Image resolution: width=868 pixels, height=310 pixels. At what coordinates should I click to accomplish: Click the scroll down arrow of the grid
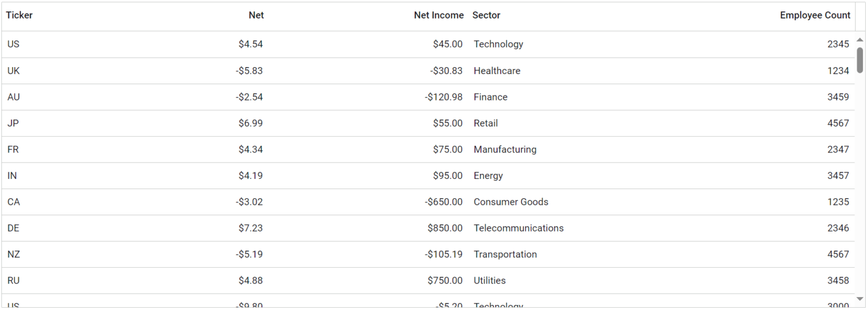point(860,299)
